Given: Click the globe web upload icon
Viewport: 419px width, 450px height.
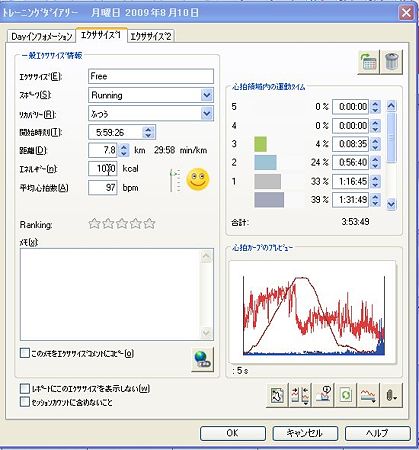Looking at the screenshot, I should (203, 360).
